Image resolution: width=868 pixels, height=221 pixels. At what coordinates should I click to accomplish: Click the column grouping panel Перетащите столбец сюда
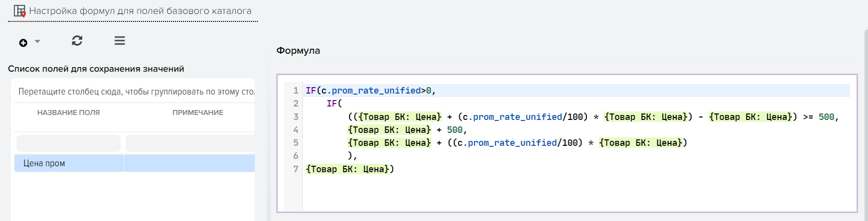[136, 92]
